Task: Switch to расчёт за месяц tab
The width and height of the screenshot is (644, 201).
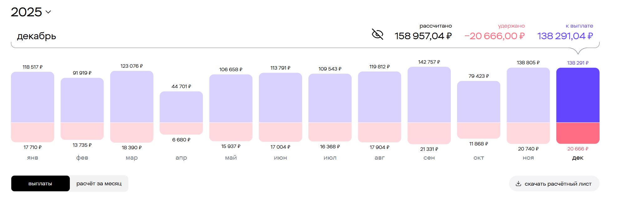Action: [x=99, y=183]
